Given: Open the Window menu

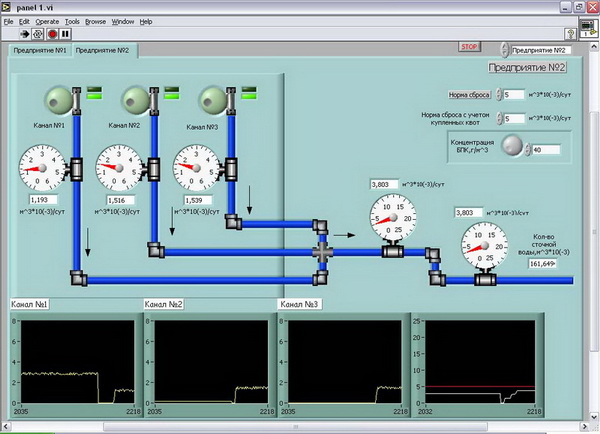Looking at the screenshot, I should pos(123,22).
